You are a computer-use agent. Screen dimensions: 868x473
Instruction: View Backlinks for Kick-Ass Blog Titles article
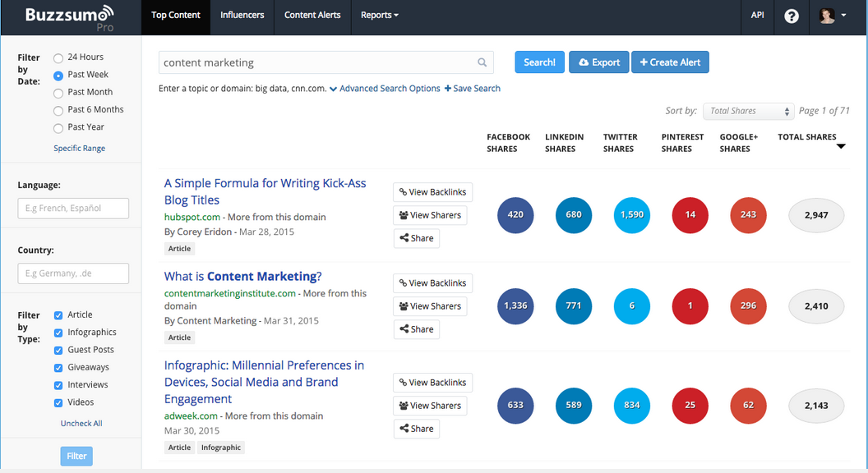[433, 192]
